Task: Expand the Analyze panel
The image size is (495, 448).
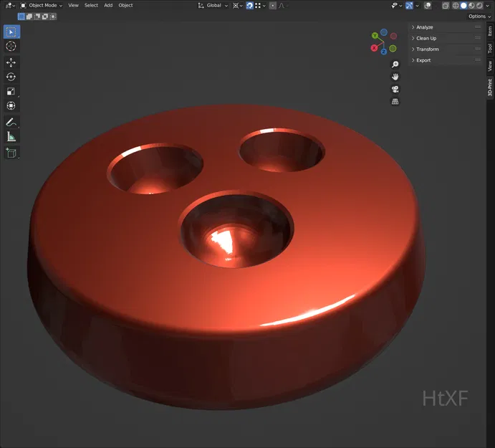Action: pyautogui.click(x=446, y=27)
